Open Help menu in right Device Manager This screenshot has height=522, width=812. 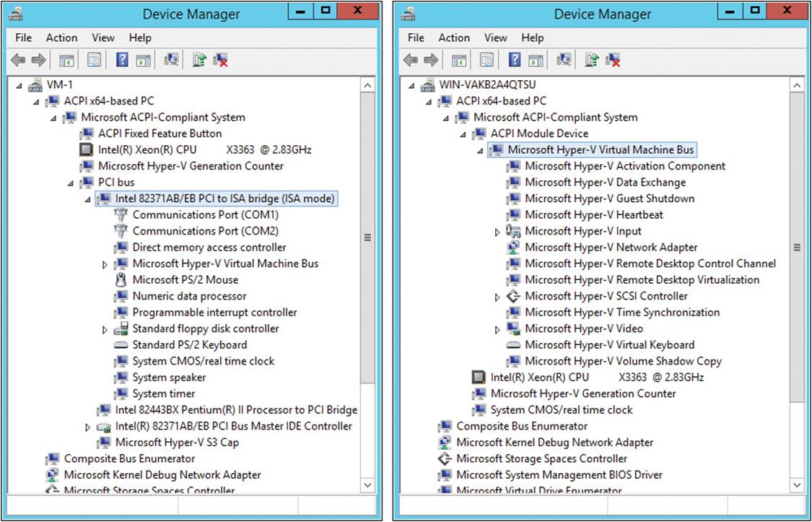tap(533, 38)
